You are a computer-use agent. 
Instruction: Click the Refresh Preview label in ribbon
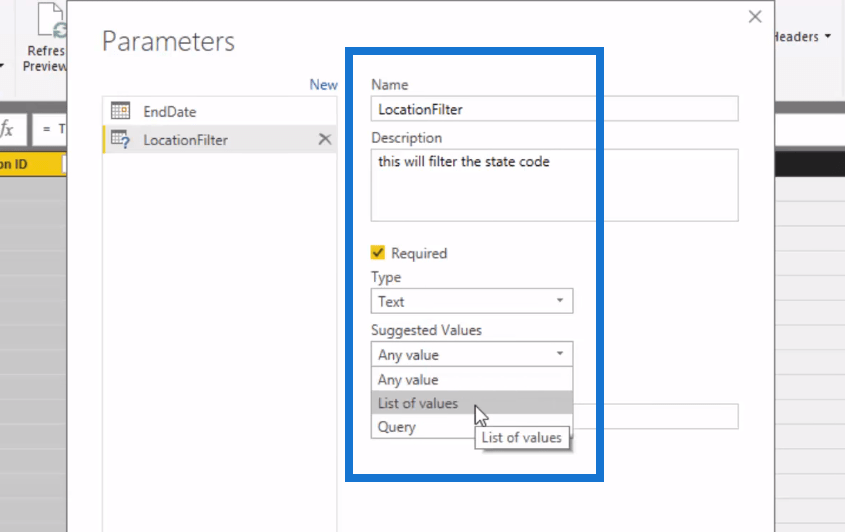coord(45,58)
